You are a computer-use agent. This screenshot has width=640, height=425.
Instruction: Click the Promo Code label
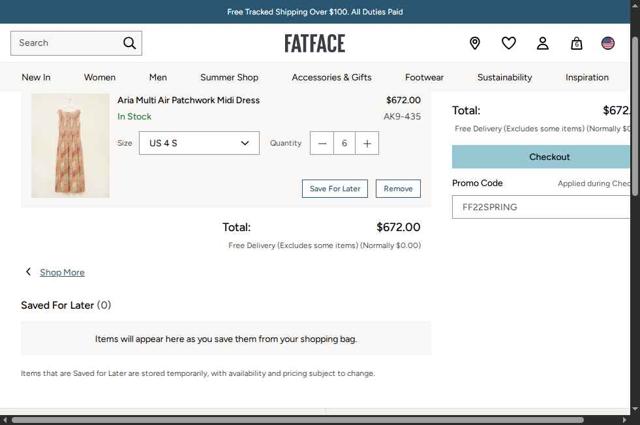pyautogui.click(x=477, y=183)
